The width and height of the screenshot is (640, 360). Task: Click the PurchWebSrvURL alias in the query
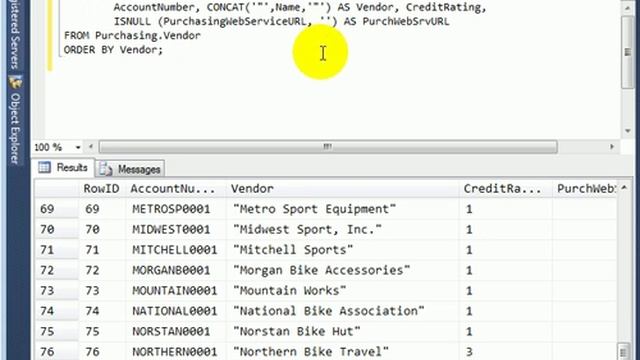[406, 21]
